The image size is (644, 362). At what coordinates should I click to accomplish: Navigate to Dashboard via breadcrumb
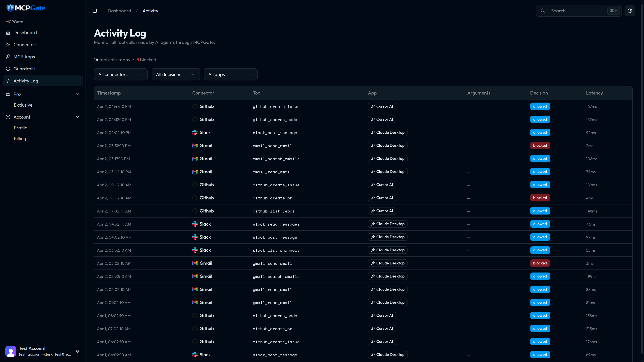pyautogui.click(x=119, y=11)
